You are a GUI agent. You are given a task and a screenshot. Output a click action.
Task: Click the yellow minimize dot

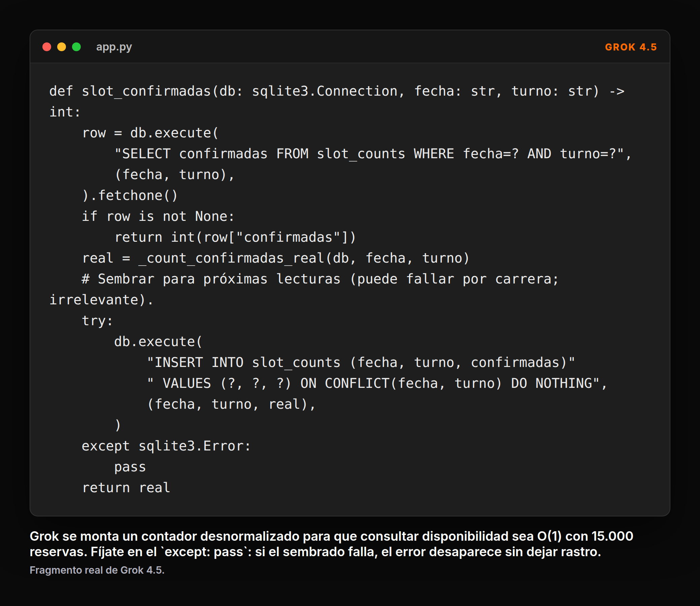click(62, 47)
